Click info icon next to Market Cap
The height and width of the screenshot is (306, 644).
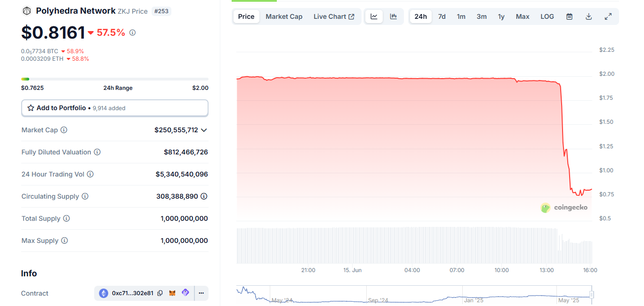pos(64,130)
